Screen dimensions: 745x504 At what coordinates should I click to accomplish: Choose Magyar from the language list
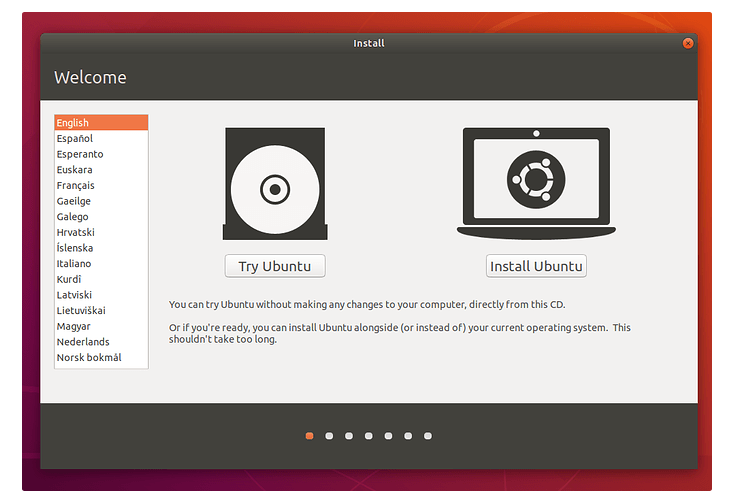click(101, 326)
